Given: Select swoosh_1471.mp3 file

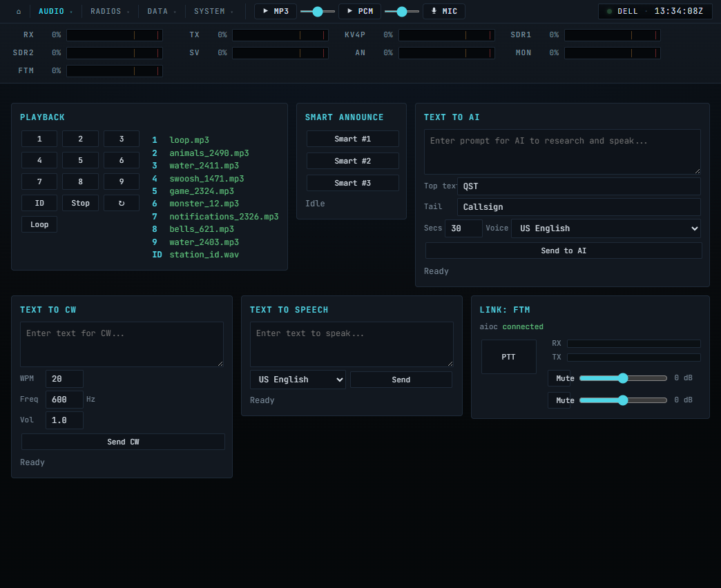Looking at the screenshot, I should pyautogui.click(x=206, y=178).
